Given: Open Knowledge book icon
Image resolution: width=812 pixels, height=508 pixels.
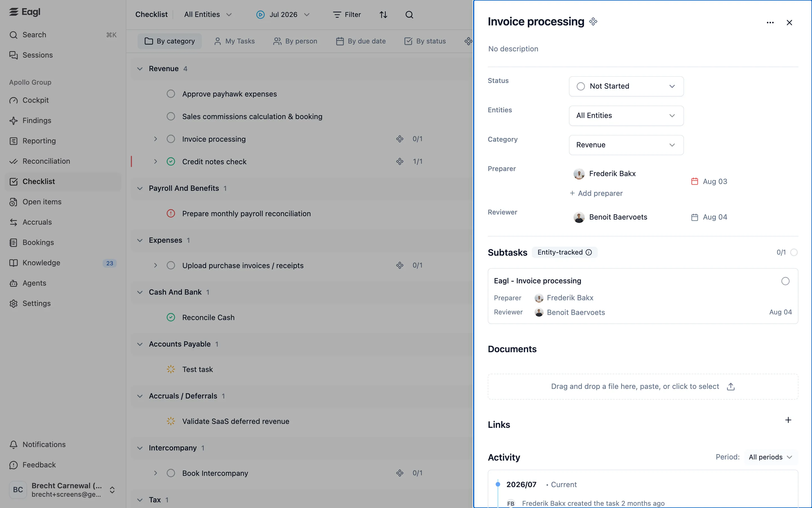Looking at the screenshot, I should coord(14,263).
